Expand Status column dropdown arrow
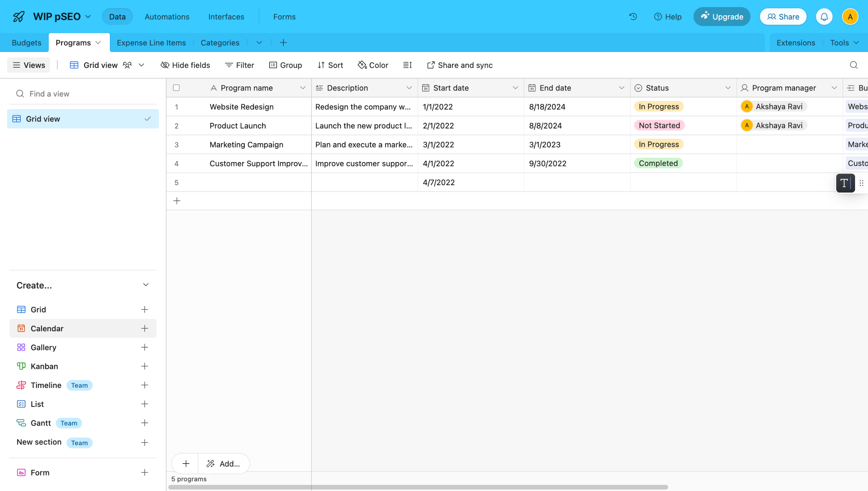Screen dimensions: 868x491 tap(728, 88)
